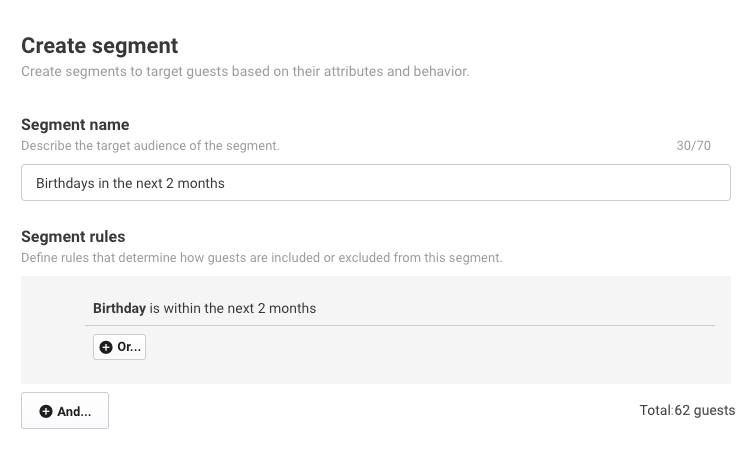This screenshot has height=450, width=753.
Task: Click the 30/70 character counter
Action: [693, 146]
